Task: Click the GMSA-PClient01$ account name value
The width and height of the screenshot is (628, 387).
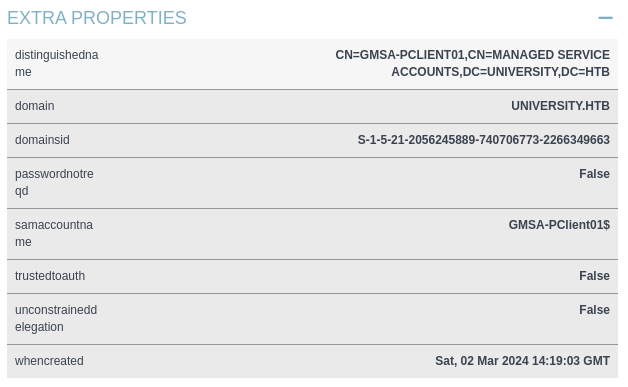Action: point(559,225)
